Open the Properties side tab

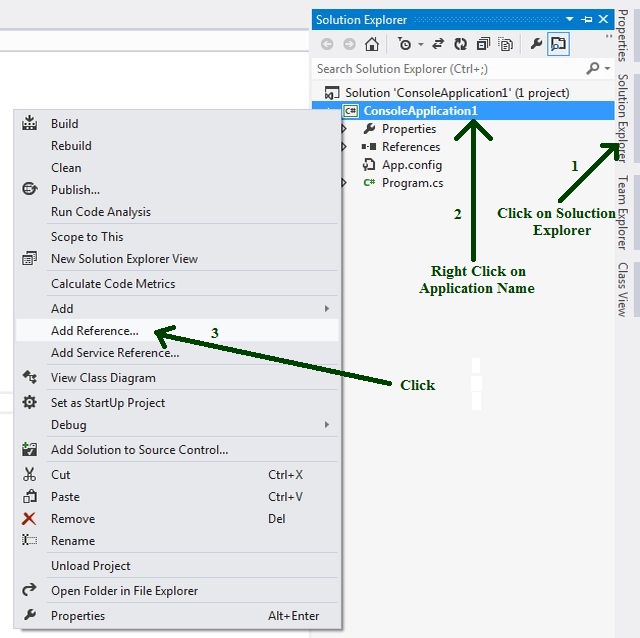[622, 36]
